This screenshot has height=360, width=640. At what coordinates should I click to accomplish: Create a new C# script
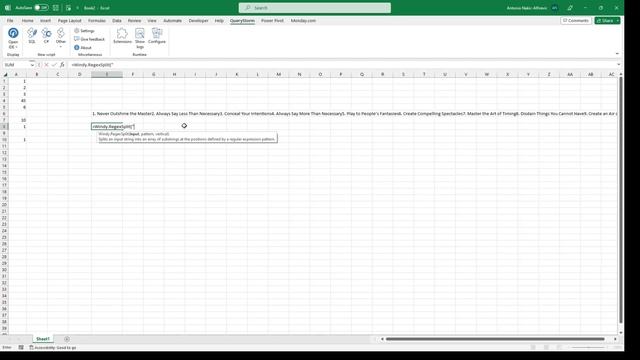click(x=46, y=36)
